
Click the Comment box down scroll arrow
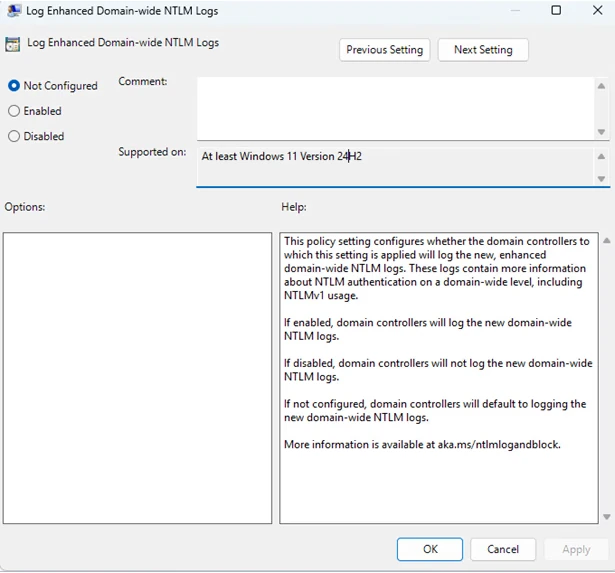(601, 132)
